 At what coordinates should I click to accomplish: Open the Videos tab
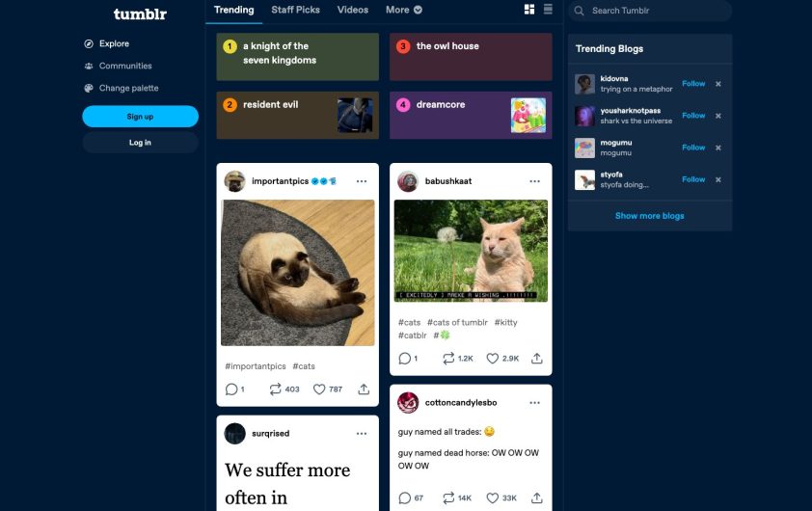353,10
